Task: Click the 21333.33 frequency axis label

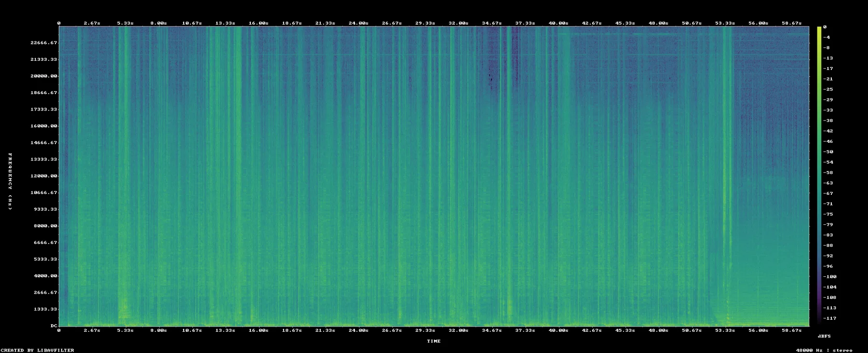Action: pyautogui.click(x=44, y=59)
